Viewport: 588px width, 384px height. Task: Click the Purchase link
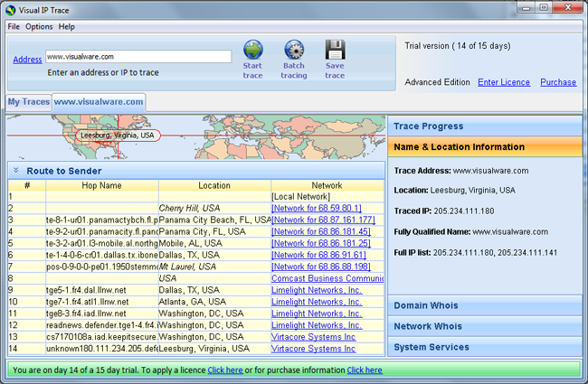click(x=557, y=82)
